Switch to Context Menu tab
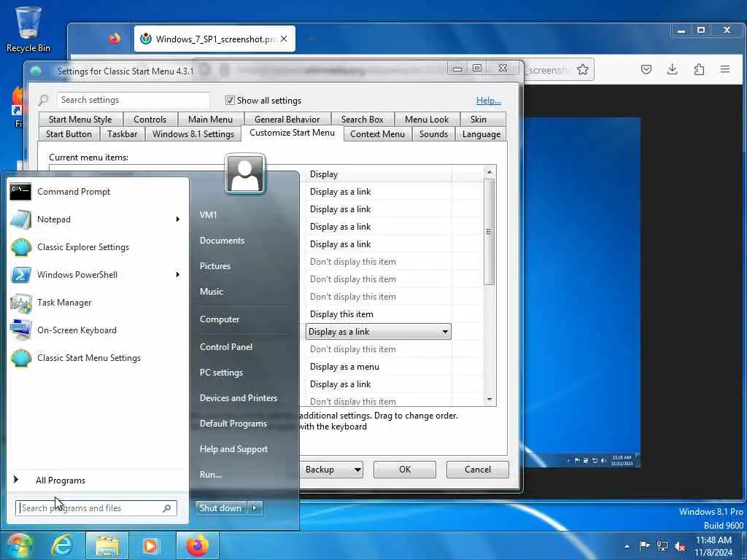 pos(377,134)
